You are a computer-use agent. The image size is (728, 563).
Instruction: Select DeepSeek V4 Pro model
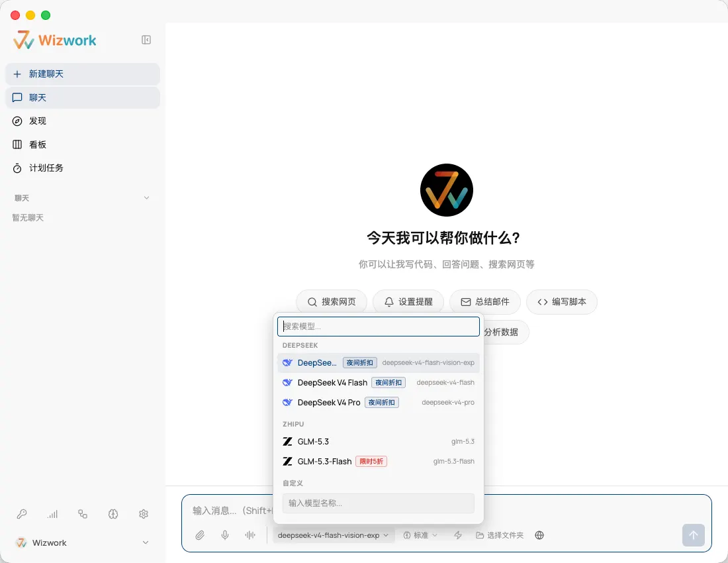(x=379, y=402)
